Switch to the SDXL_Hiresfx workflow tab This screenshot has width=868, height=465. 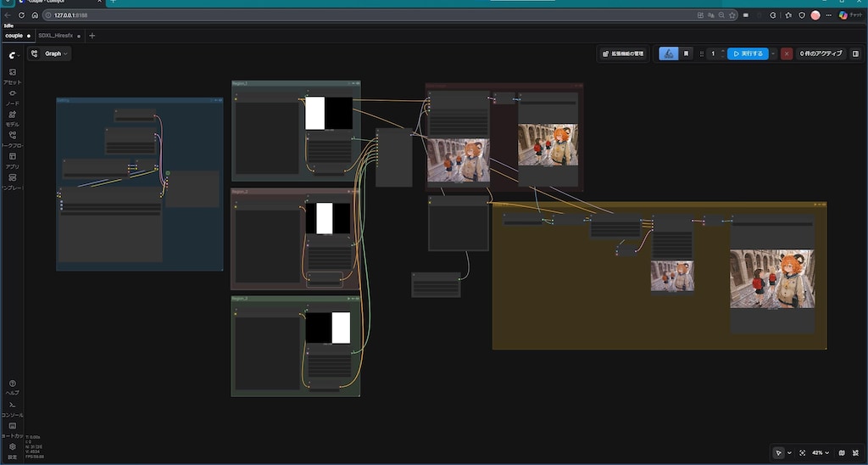point(58,36)
